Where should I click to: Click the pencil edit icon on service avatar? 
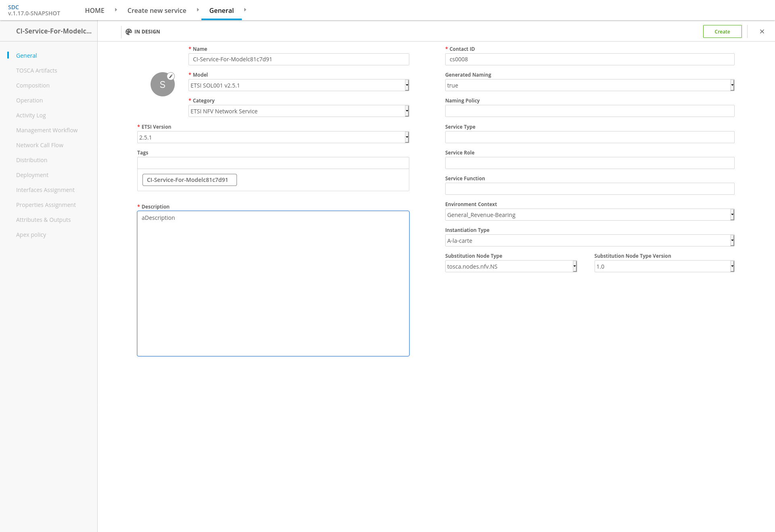[171, 76]
